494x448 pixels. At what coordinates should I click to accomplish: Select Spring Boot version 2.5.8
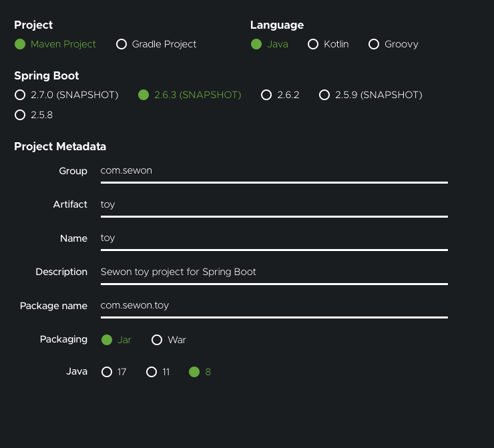(20, 115)
